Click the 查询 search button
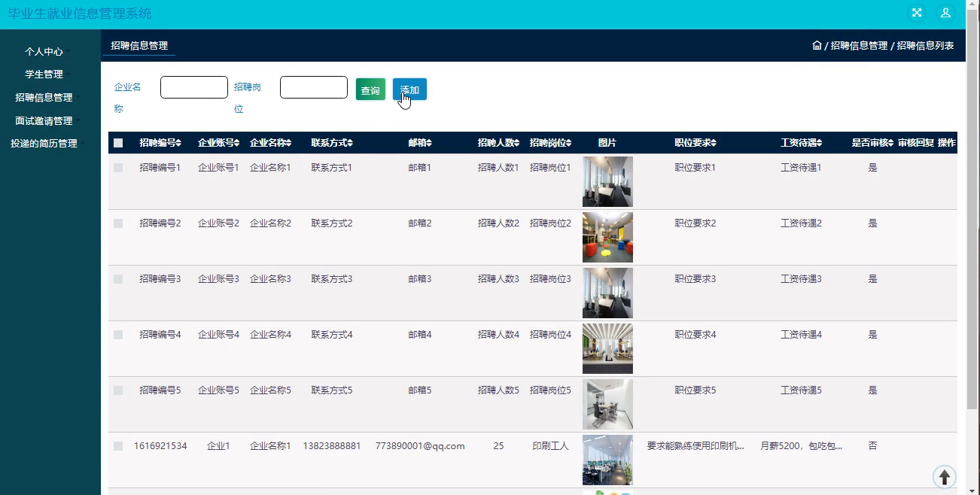980x495 pixels. coord(370,90)
